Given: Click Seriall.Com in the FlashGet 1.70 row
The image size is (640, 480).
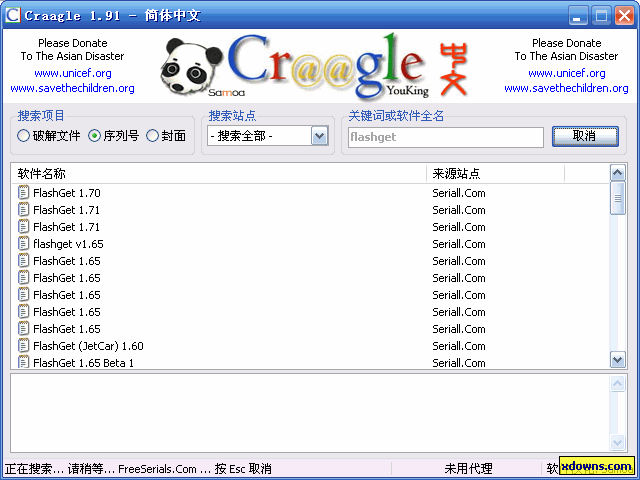Looking at the screenshot, I should [459, 193].
